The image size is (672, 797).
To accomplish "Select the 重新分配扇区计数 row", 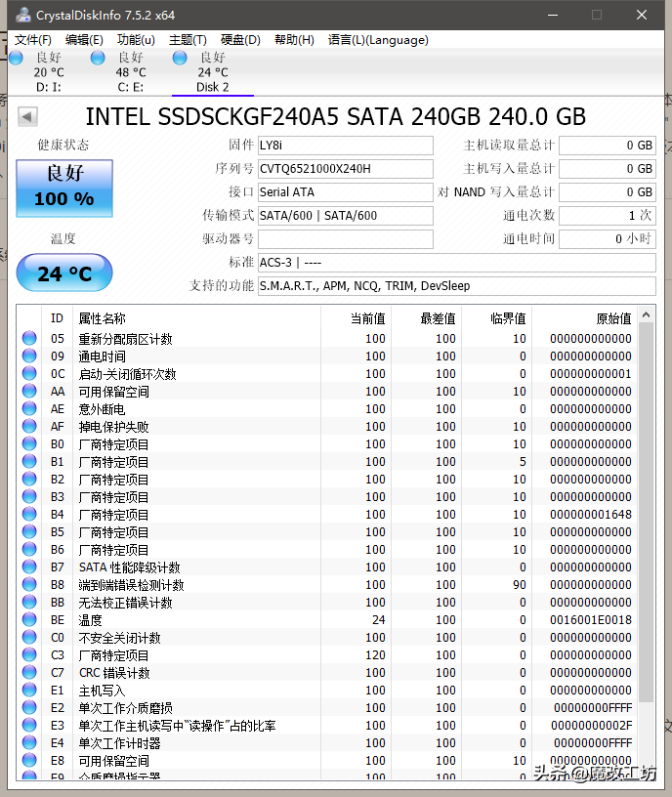I will click(327, 339).
